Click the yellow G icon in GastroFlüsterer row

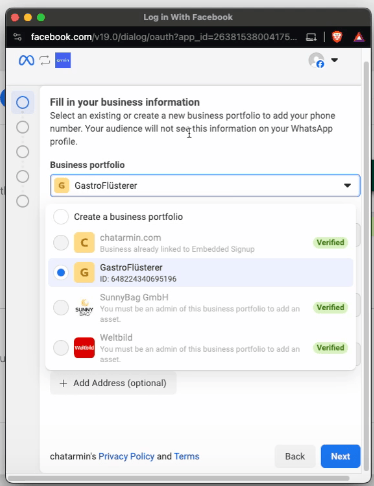coord(84,273)
